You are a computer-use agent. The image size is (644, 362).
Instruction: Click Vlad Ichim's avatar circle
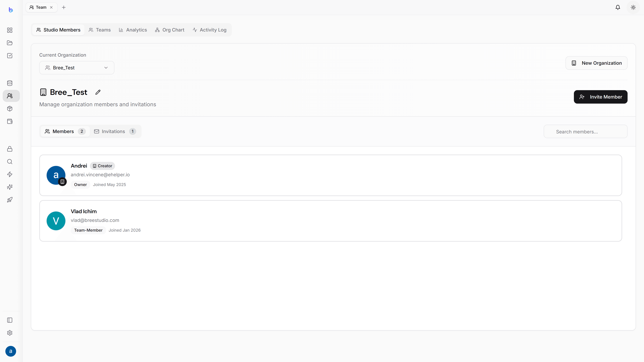56,221
